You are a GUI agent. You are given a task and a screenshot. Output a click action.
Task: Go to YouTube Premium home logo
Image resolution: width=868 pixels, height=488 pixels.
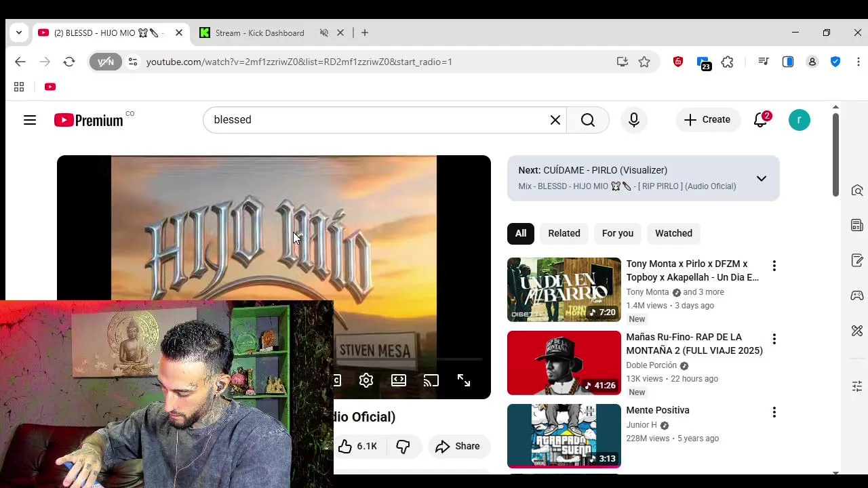(88, 121)
